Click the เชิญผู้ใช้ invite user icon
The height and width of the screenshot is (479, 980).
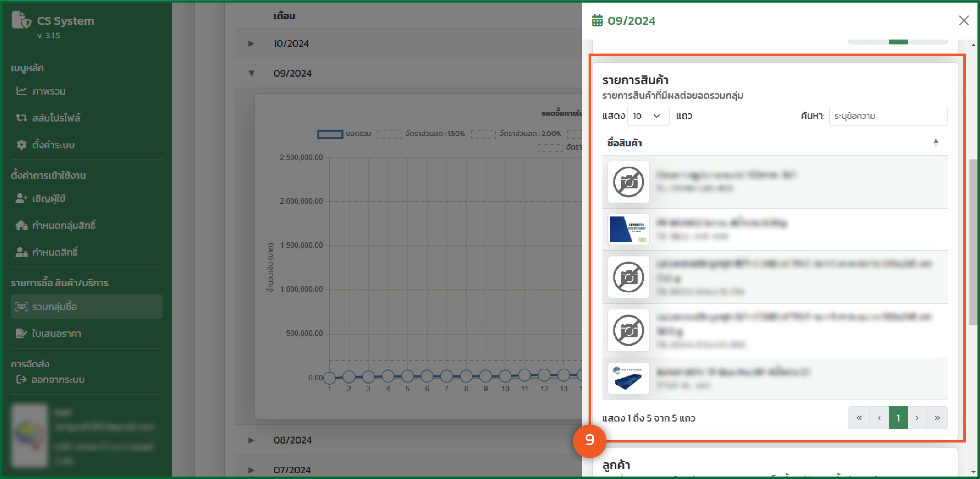(x=21, y=199)
